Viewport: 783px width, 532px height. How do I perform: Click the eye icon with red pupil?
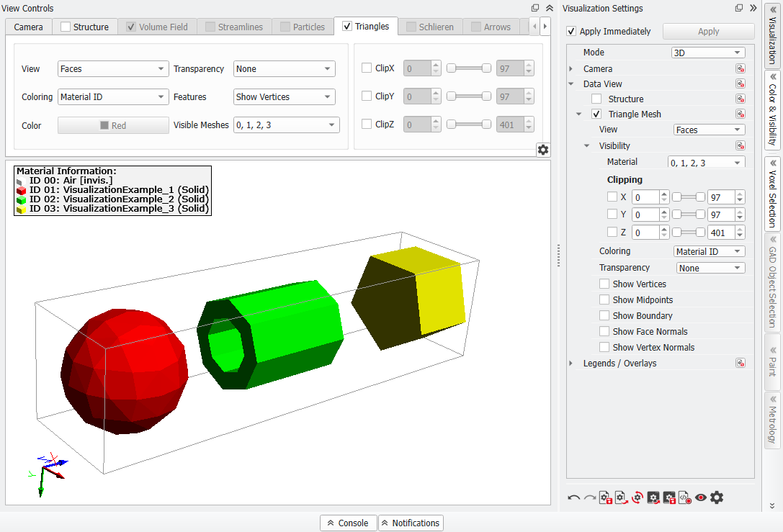701,497
